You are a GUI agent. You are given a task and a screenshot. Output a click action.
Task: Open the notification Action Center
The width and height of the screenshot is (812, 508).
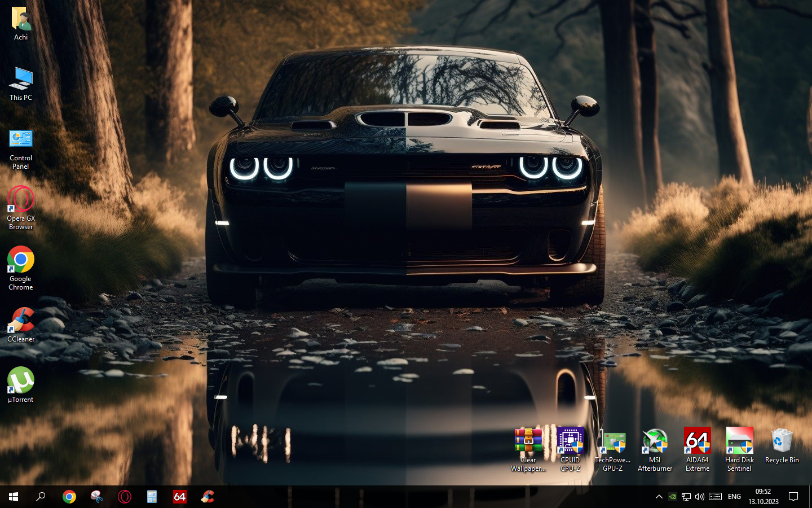tap(793, 497)
